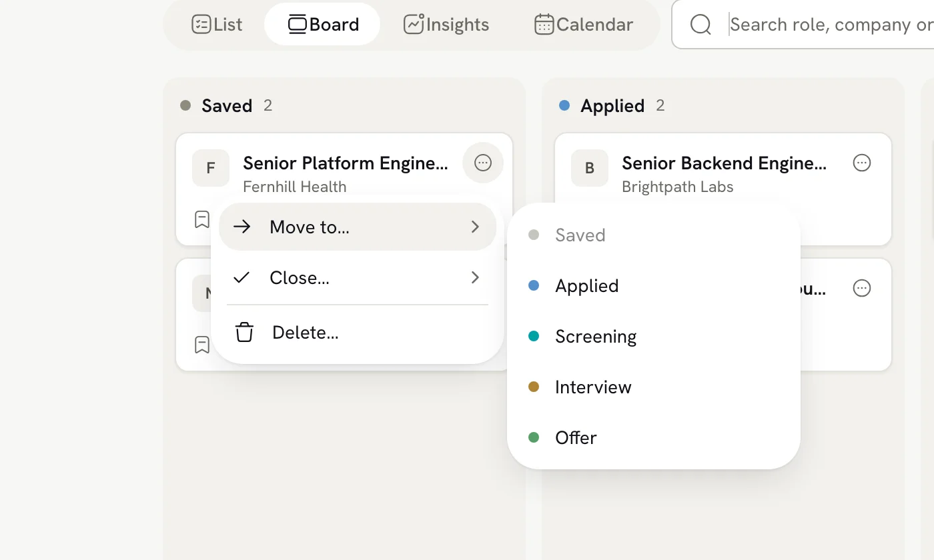
Task: Open the Senior Platform Engine... job title
Action: pos(346,163)
